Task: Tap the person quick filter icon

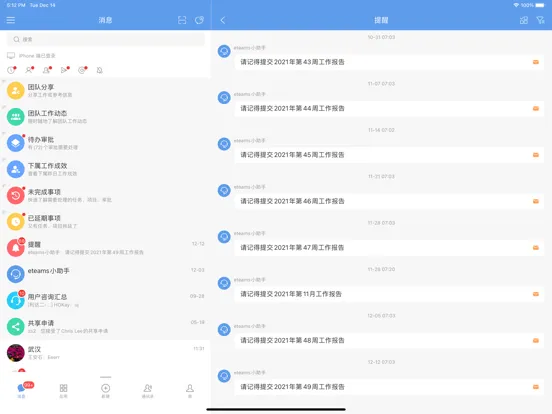Action: click(29, 70)
